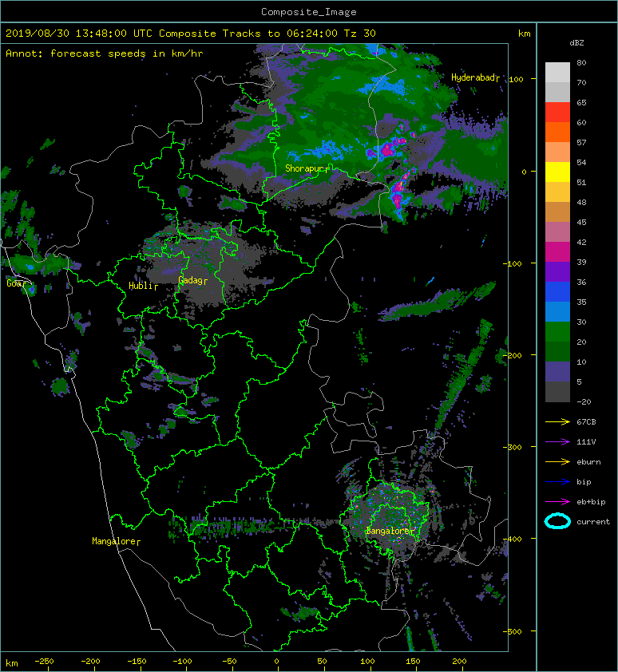618x672 pixels.
Task: Click the -300 vertical axis tick label
Action: (513, 447)
